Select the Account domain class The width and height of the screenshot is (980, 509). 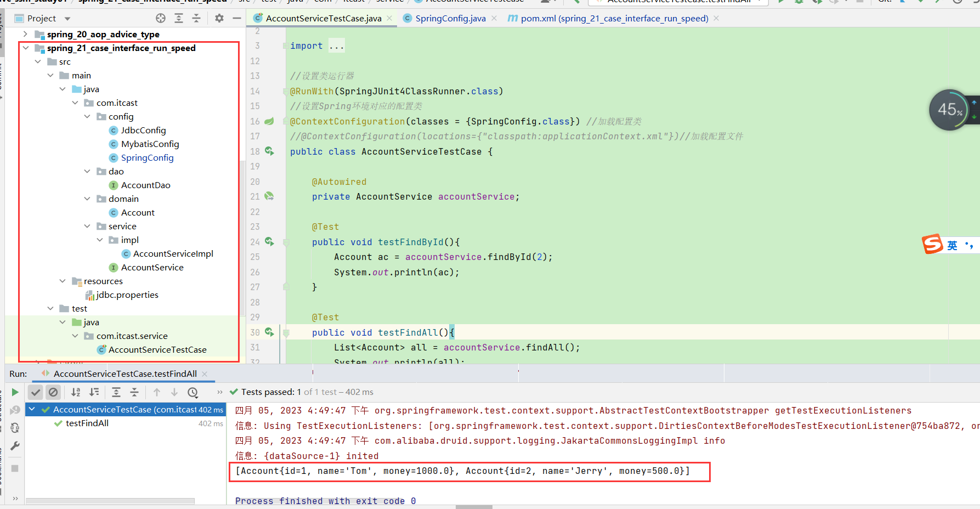(x=138, y=212)
